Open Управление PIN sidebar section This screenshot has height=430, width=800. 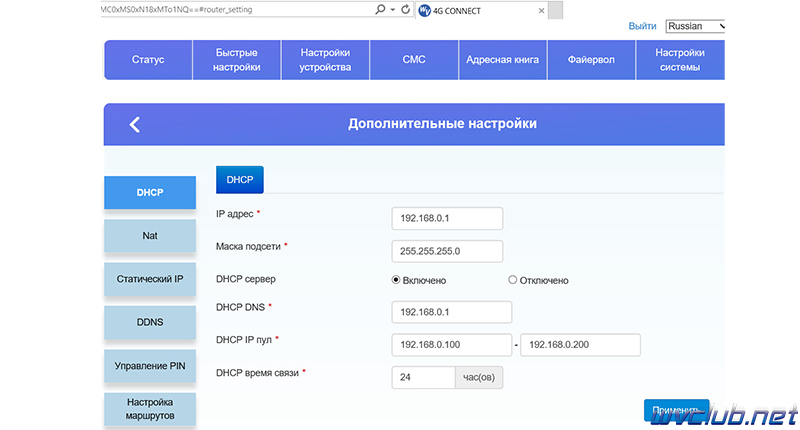[x=150, y=366]
